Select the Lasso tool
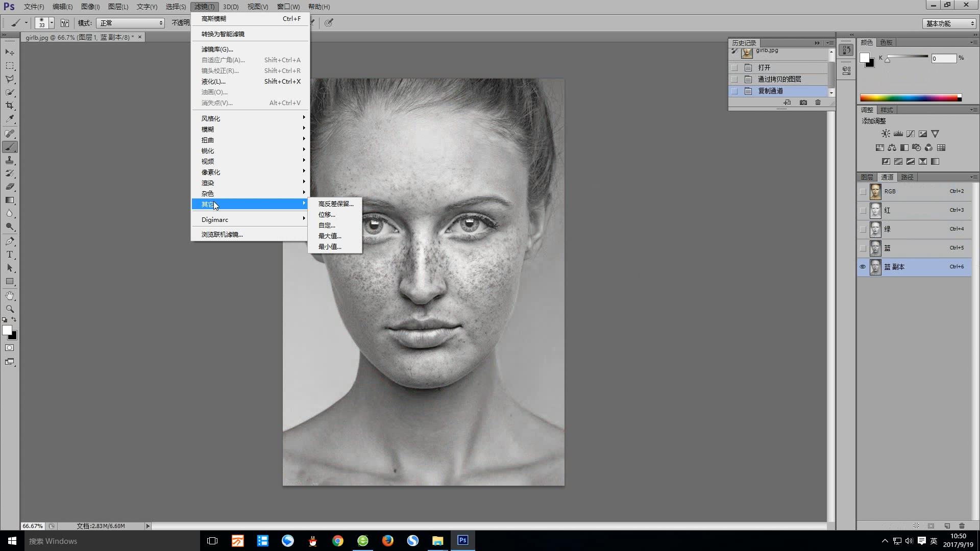980x551 pixels. (x=10, y=79)
